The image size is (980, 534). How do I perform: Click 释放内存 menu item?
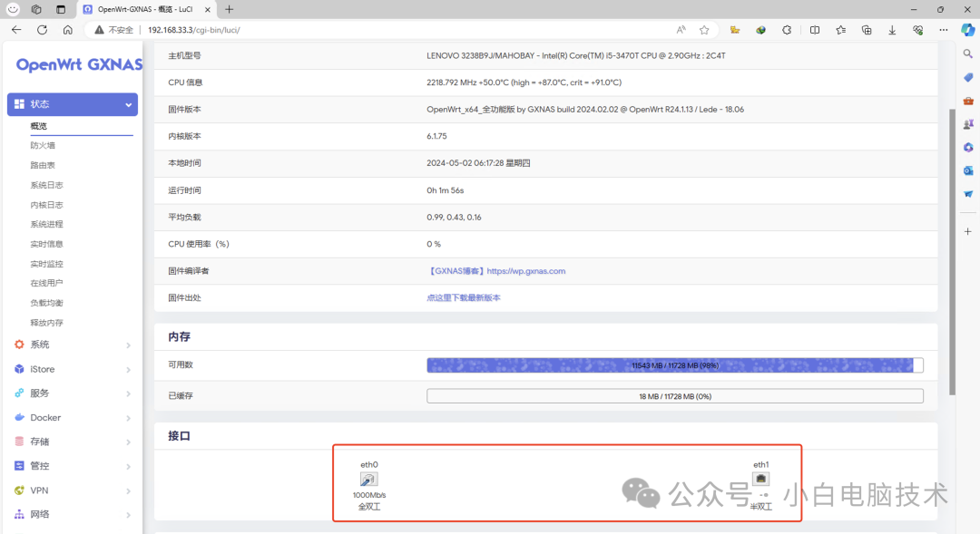tap(47, 323)
